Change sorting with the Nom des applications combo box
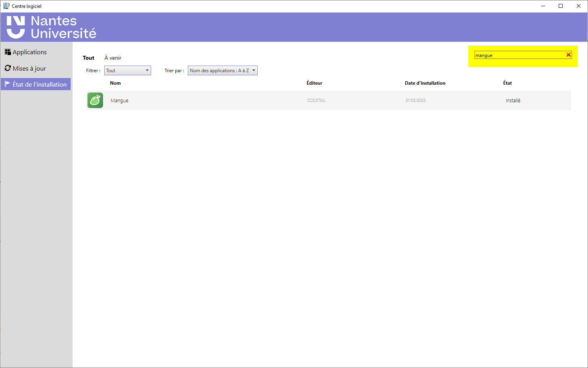The width and height of the screenshot is (588, 368). tap(223, 70)
